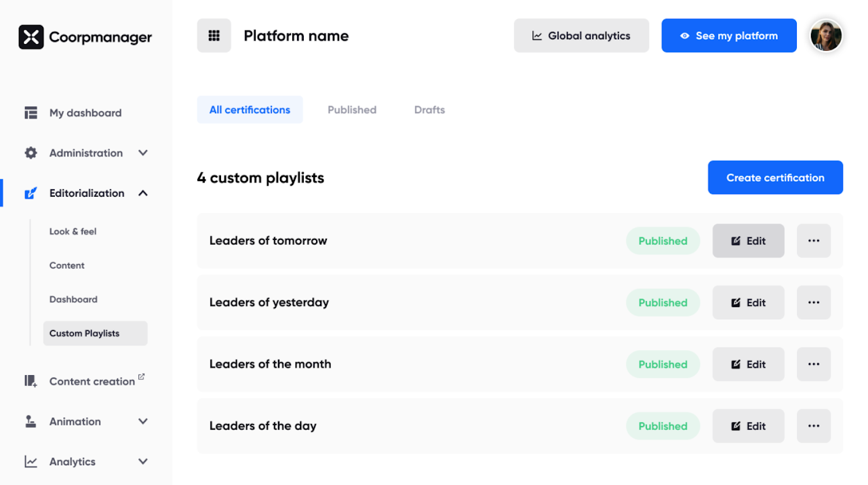Click the Editorialization menu label
868x485 pixels.
87,193
